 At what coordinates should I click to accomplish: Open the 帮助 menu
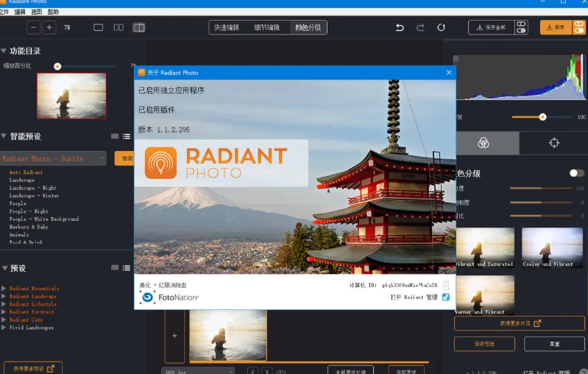click(53, 12)
